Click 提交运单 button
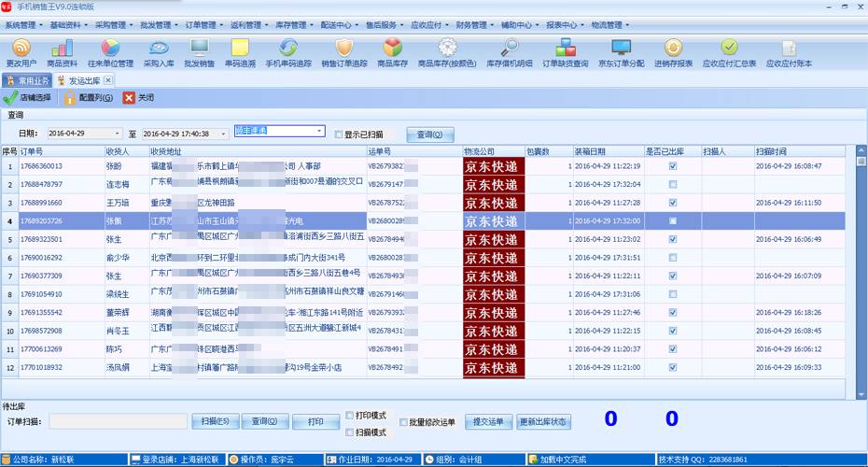The height and width of the screenshot is (467, 868). (488, 421)
